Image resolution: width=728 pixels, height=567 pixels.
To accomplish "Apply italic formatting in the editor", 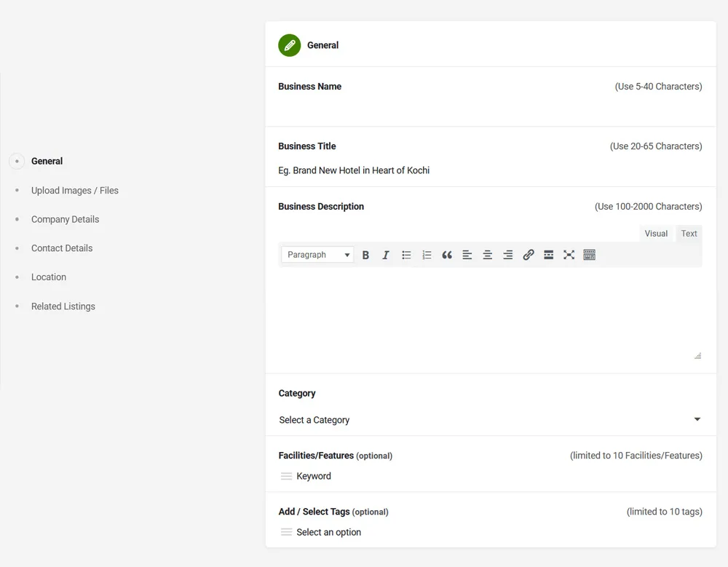I will pyautogui.click(x=386, y=255).
